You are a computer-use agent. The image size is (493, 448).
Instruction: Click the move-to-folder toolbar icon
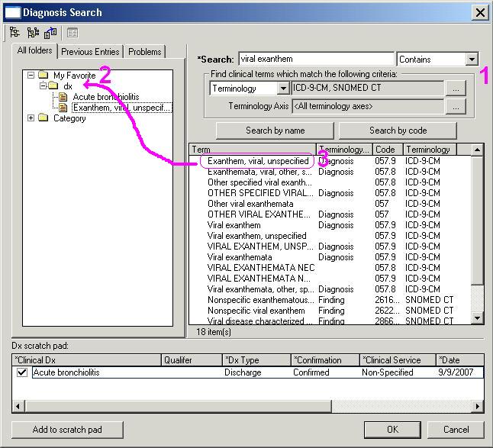pos(50,32)
